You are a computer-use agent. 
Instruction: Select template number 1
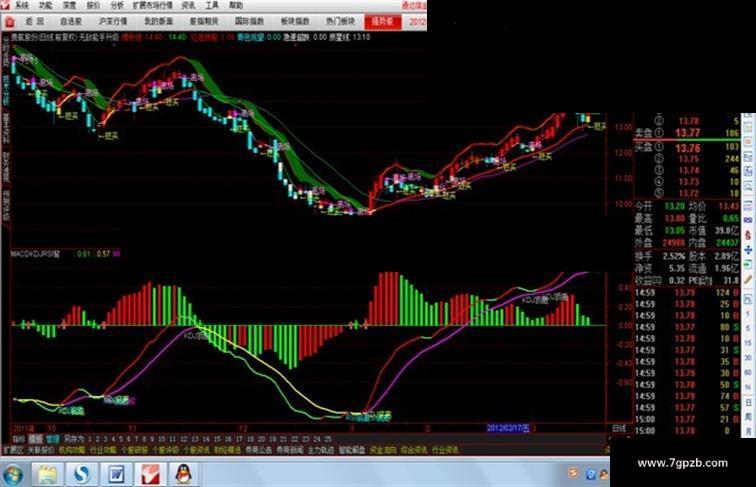coord(90,439)
